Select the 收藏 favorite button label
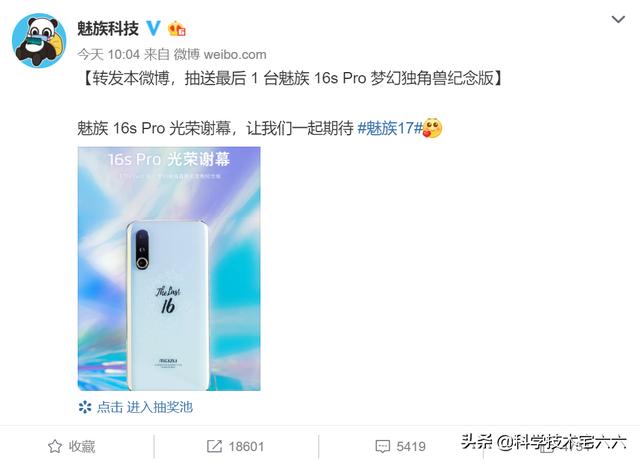 [82, 446]
